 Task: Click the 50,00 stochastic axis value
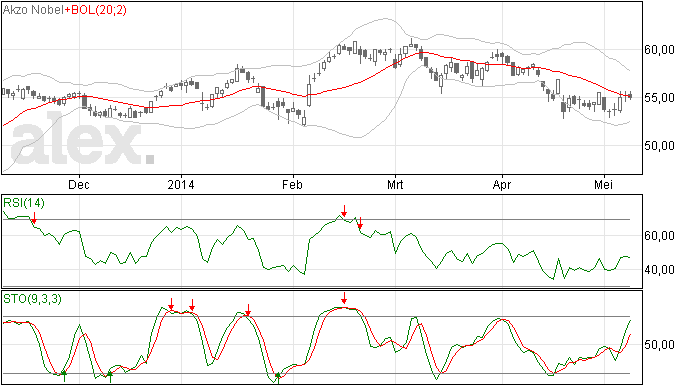click(660, 345)
